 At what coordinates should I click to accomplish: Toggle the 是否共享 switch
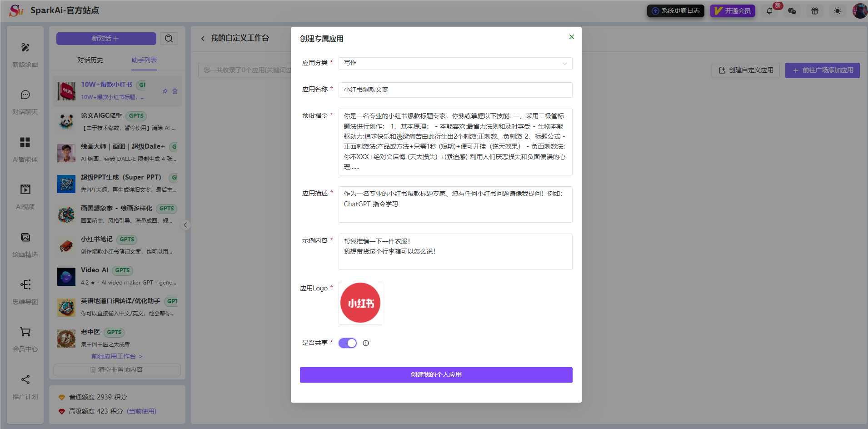coord(348,343)
